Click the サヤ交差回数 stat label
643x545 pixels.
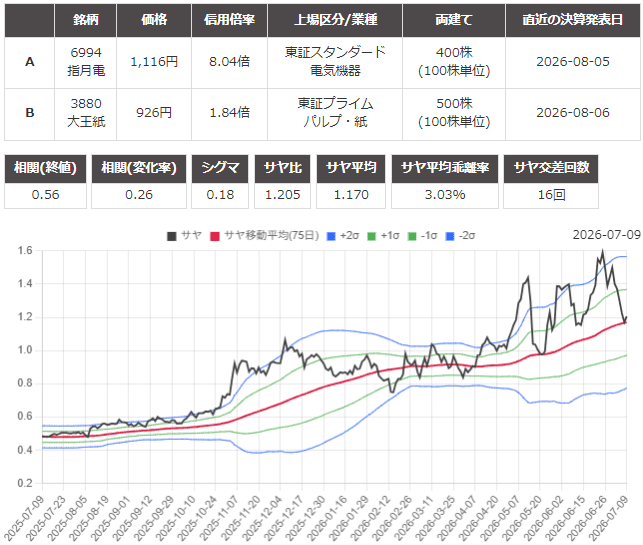(551, 168)
